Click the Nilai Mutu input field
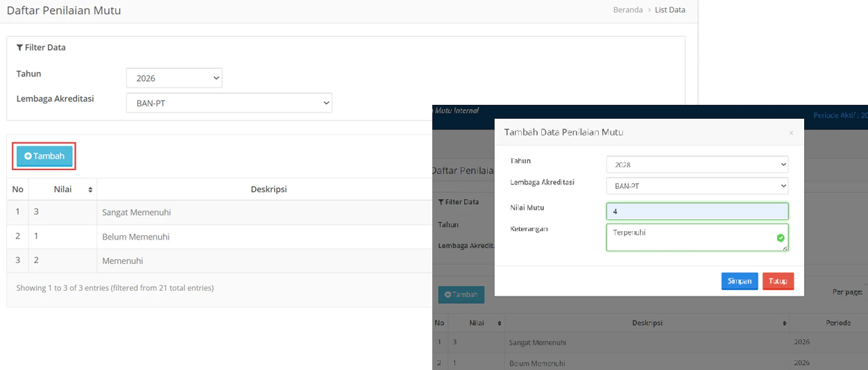The height and width of the screenshot is (370, 868). click(x=697, y=211)
